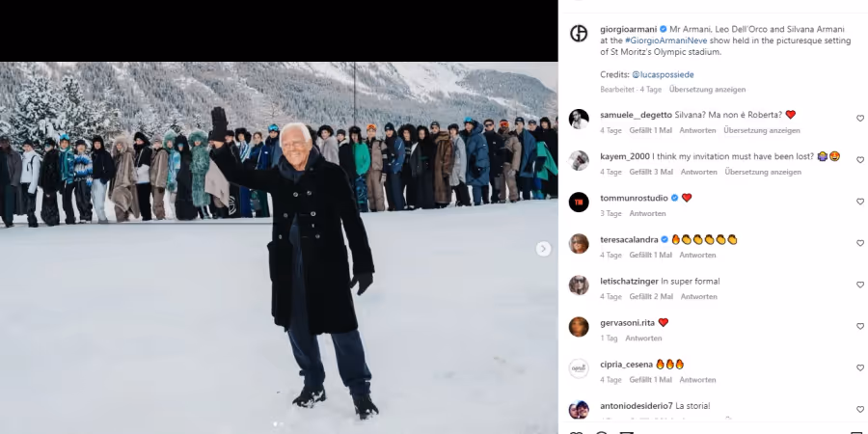Open tommunrostudio's avatar
The width and height of the screenshot is (868, 434).
click(x=579, y=203)
